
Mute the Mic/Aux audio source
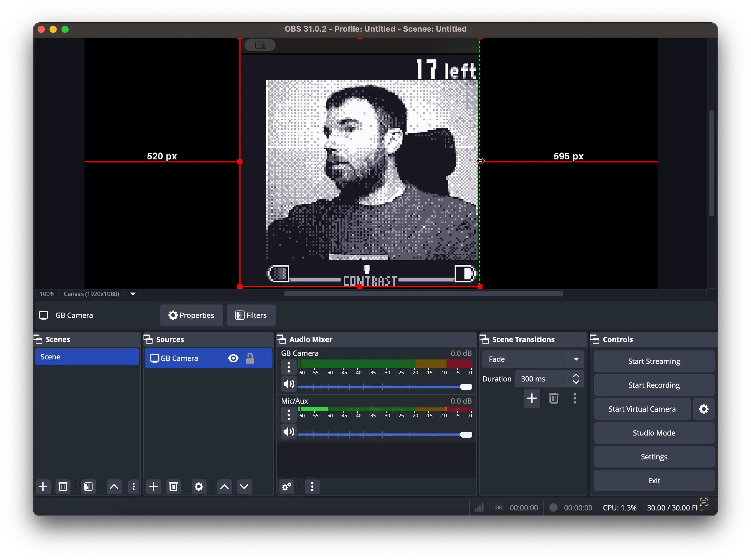pyautogui.click(x=288, y=432)
